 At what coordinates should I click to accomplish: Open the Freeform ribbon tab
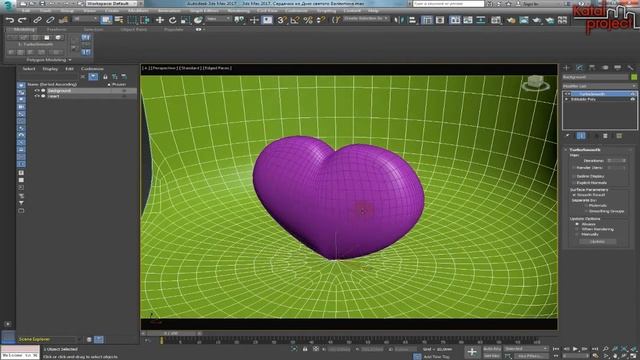tap(56, 30)
